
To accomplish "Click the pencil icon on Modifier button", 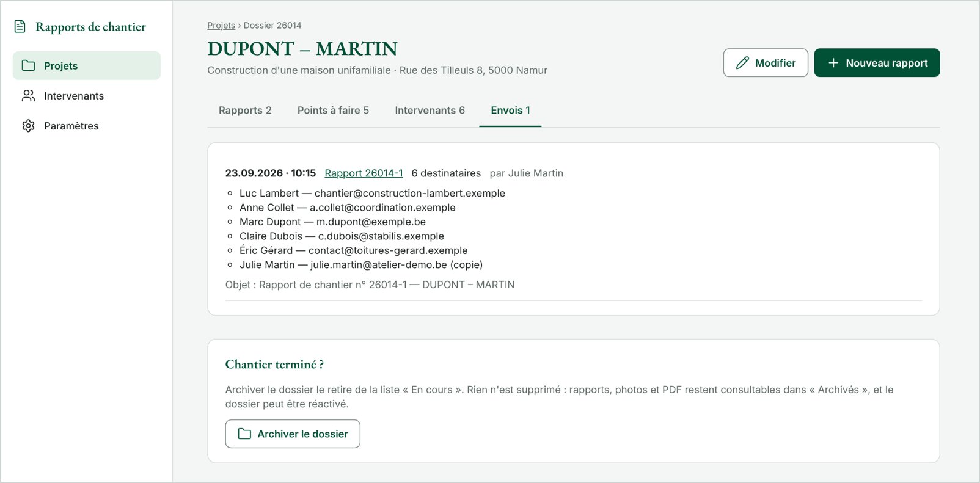I will click(x=742, y=63).
